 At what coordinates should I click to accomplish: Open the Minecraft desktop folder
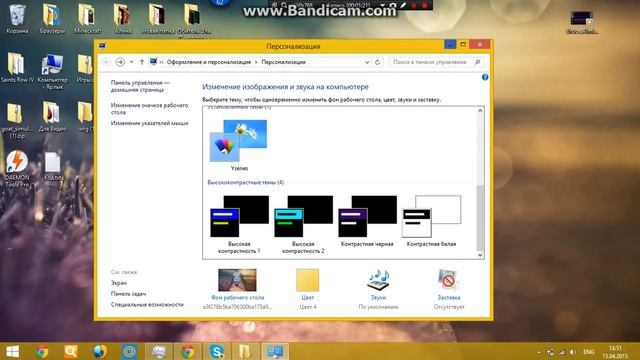point(87,19)
